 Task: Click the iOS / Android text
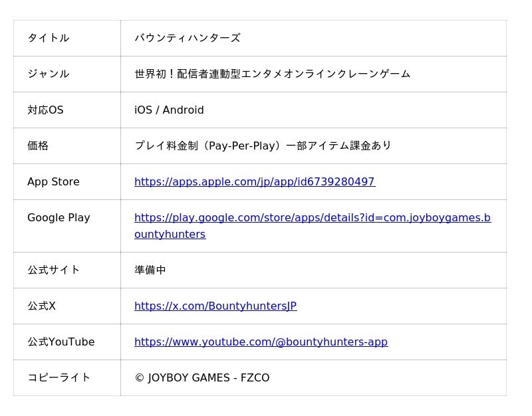pos(169,110)
